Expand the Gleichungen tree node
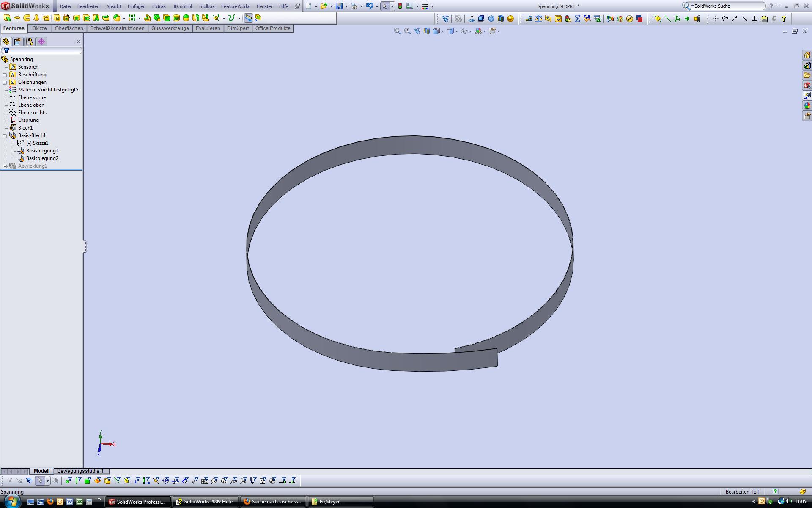 click(5, 82)
